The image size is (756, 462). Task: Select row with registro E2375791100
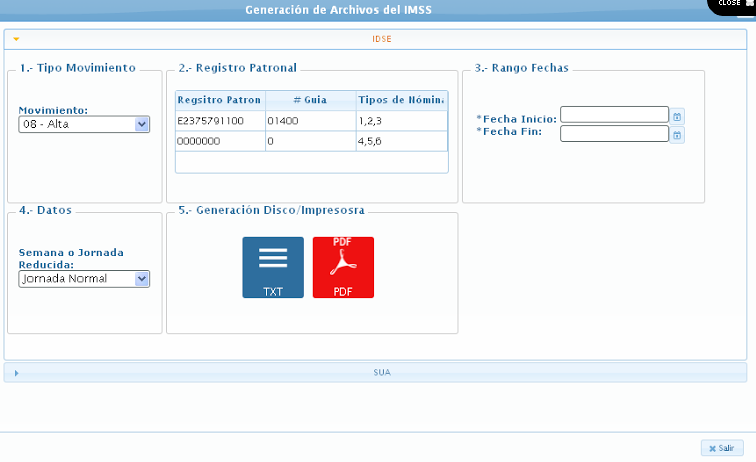coord(218,121)
